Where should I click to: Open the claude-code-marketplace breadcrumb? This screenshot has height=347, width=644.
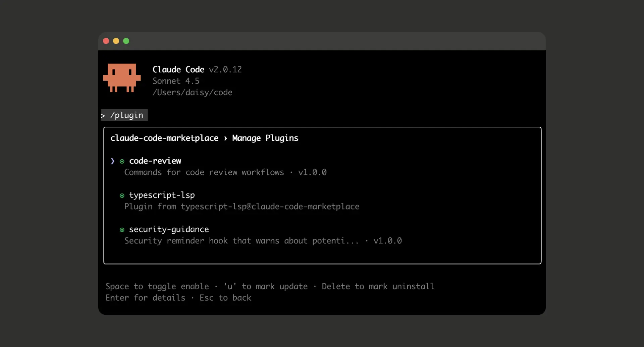click(x=164, y=138)
